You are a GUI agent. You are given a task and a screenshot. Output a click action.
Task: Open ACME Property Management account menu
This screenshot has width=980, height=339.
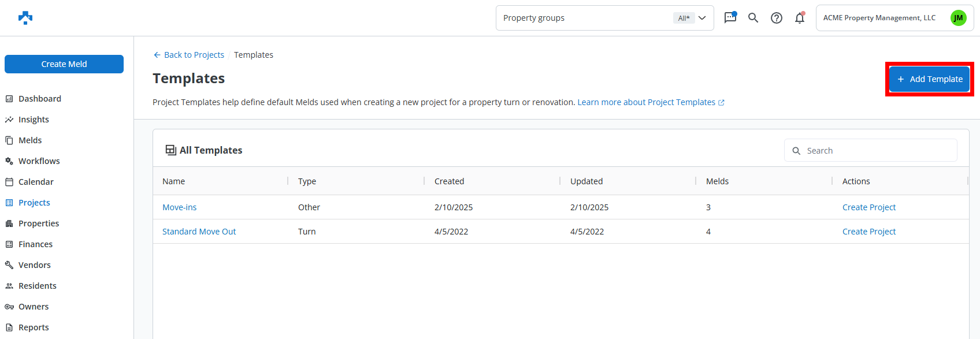coord(879,18)
